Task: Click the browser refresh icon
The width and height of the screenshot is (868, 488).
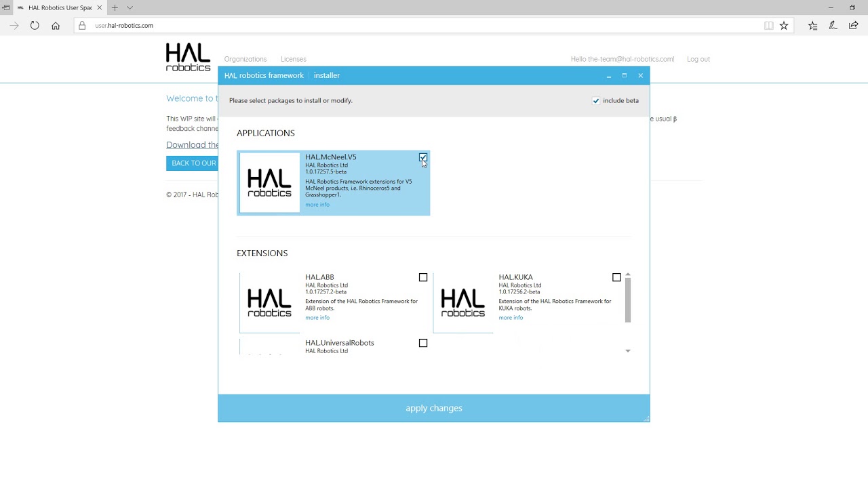Action: tap(35, 26)
